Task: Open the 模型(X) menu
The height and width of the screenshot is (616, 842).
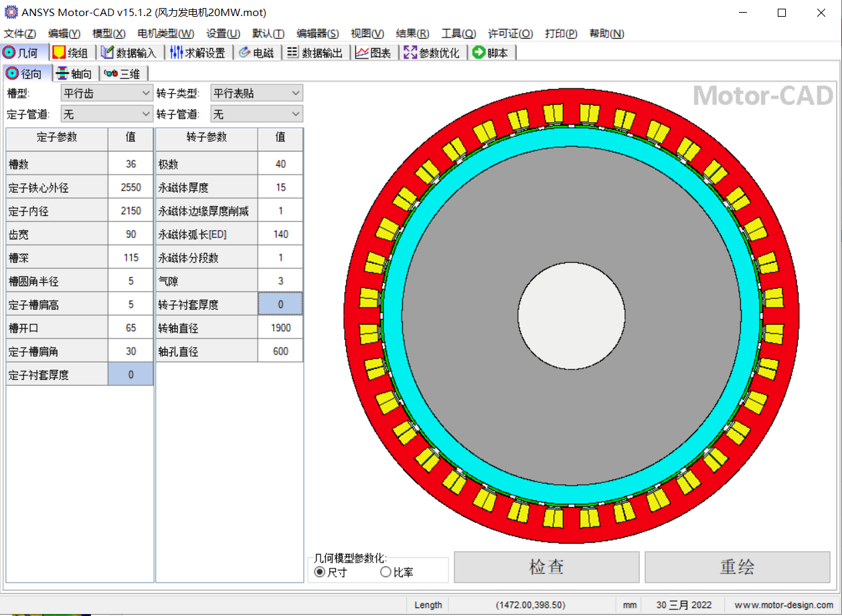Action: [109, 33]
